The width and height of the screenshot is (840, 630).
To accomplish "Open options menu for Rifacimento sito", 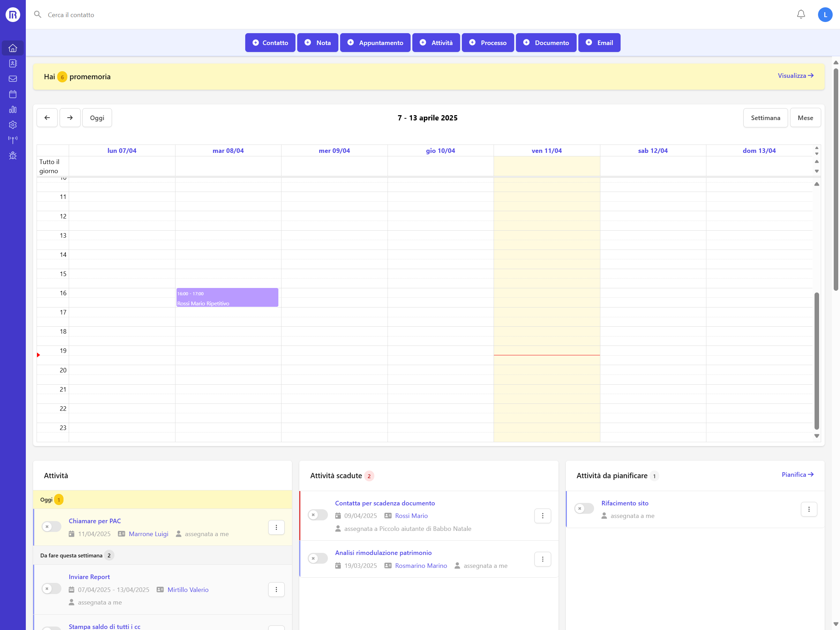I will click(x=809, y=509).
